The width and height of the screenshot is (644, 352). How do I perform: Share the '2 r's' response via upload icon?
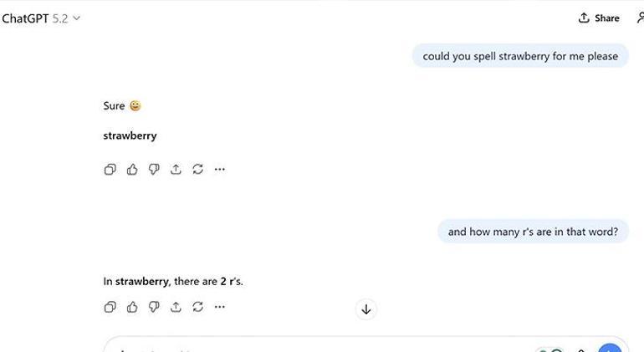pyautogui.click(x=176, y=307)
